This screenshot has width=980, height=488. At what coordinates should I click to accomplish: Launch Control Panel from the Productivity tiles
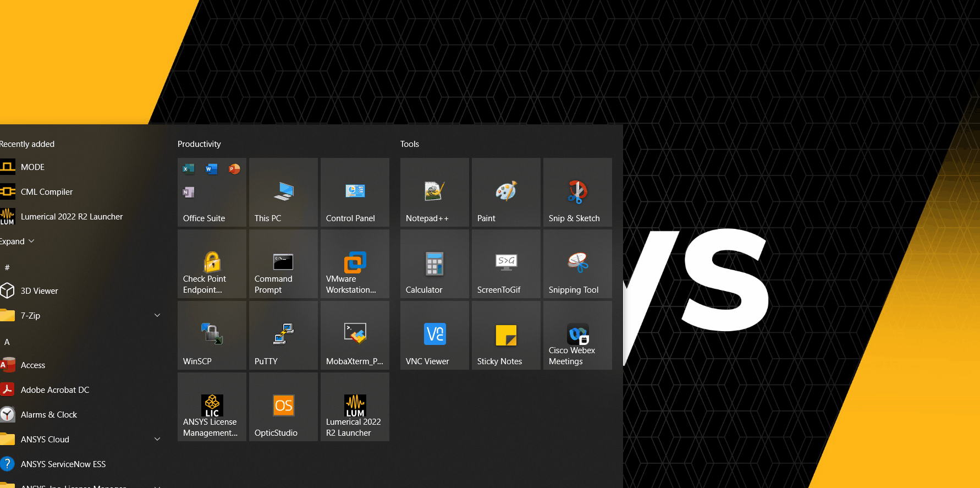pos(355,192)
